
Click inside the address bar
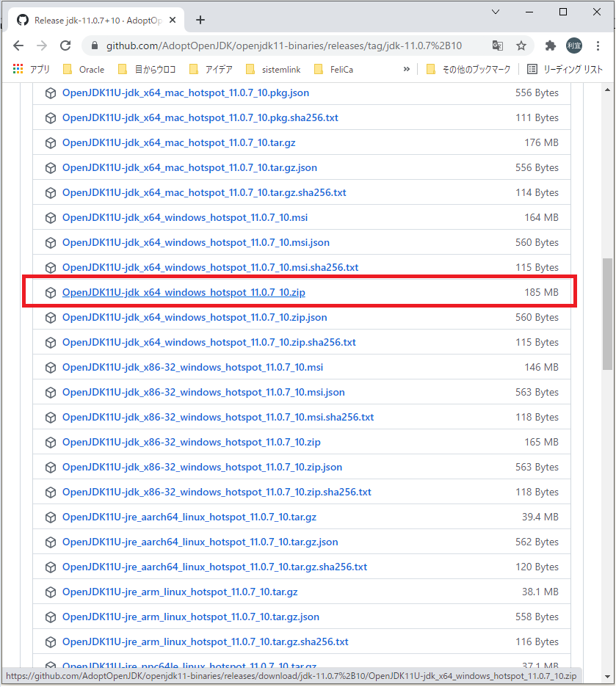coord(294,45)
